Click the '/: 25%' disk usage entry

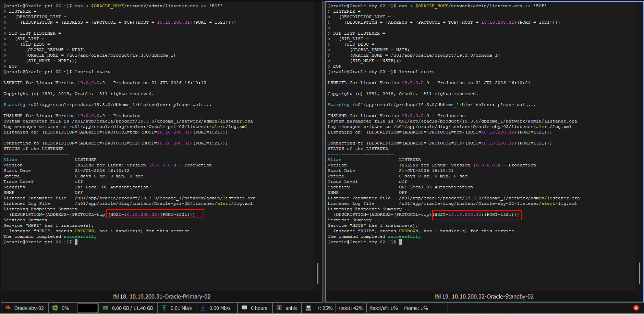click(325, 308)
